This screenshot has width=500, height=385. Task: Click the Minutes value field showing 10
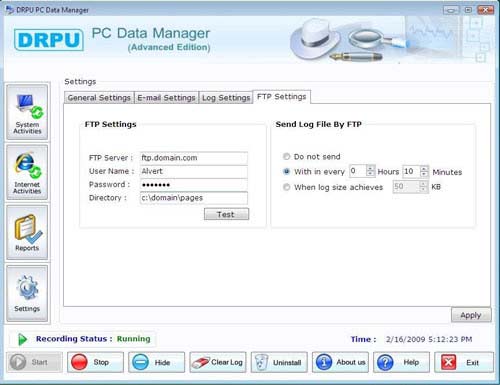(x=411, y=171)
